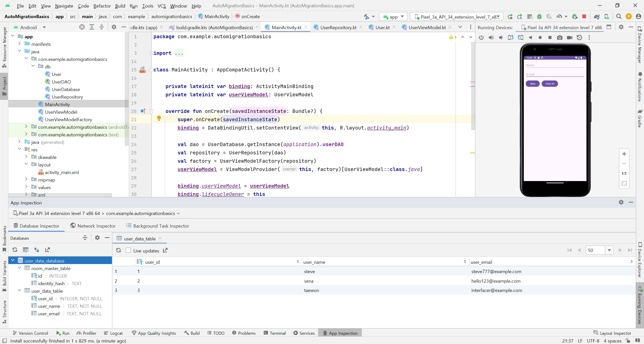Click the intention lightbulb on line 21
This screenshot has height=344, width=644.
click(x=159, y=118)
